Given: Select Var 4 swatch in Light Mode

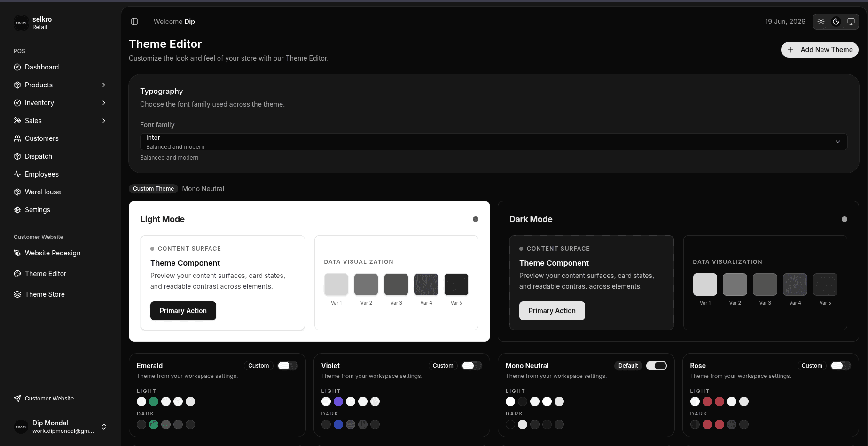Looking at the screenshot, I should point(426,285).
